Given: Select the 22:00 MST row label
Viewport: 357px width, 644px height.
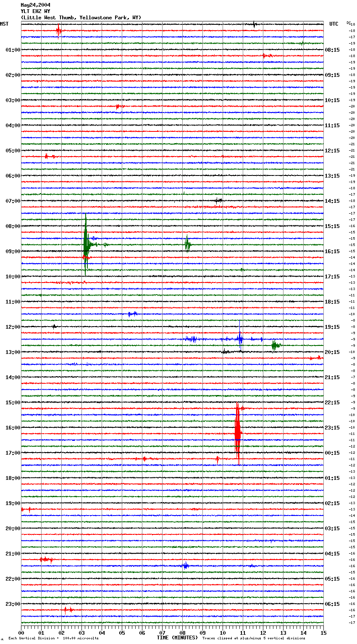Looking at the screenshot, I should click(13, 579).
